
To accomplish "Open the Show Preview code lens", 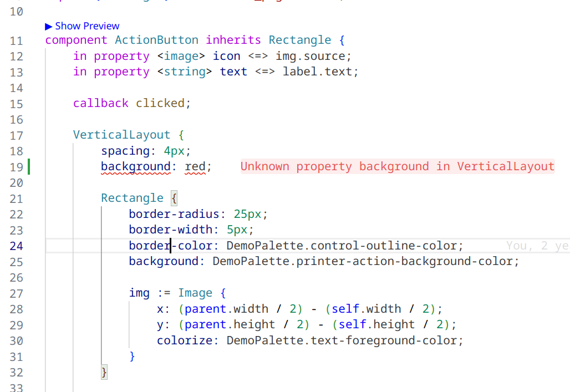I will coord(87,26).
